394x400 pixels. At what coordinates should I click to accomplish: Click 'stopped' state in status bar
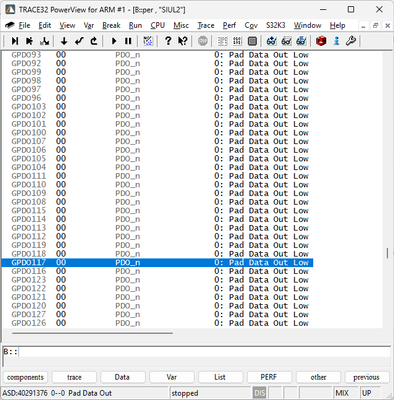pos(185,393)
